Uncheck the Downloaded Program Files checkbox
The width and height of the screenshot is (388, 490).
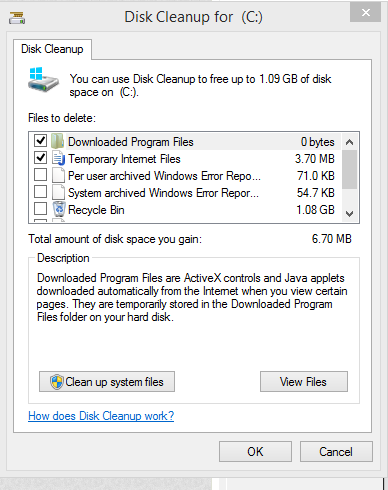coord(40,141)
